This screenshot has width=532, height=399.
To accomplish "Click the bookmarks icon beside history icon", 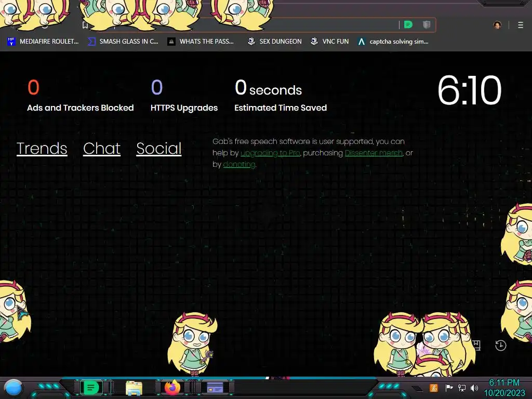I will pos(477,345).
